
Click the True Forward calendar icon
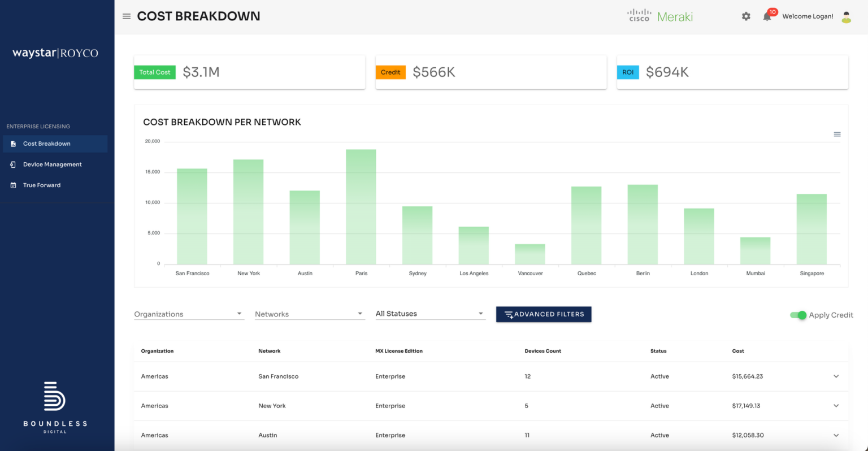(12, 185)
